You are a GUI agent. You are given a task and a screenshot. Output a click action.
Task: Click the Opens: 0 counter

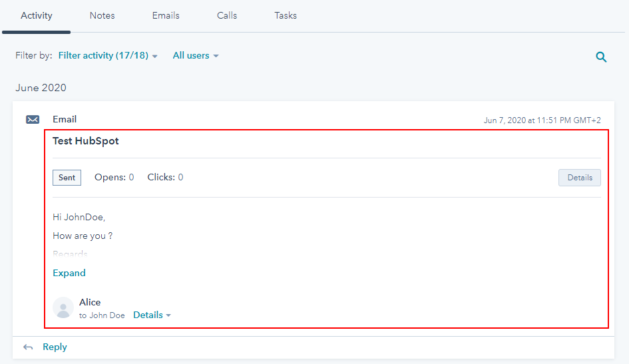[114, 178]
